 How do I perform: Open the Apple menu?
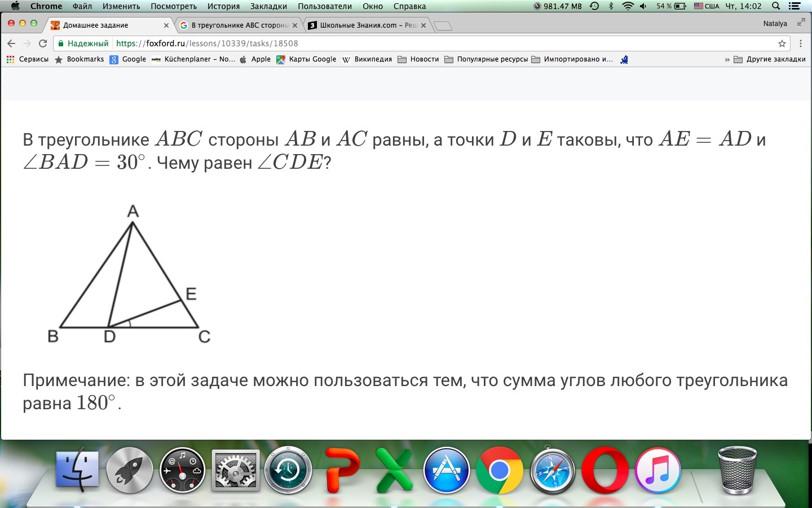click(x=15, y=6)
